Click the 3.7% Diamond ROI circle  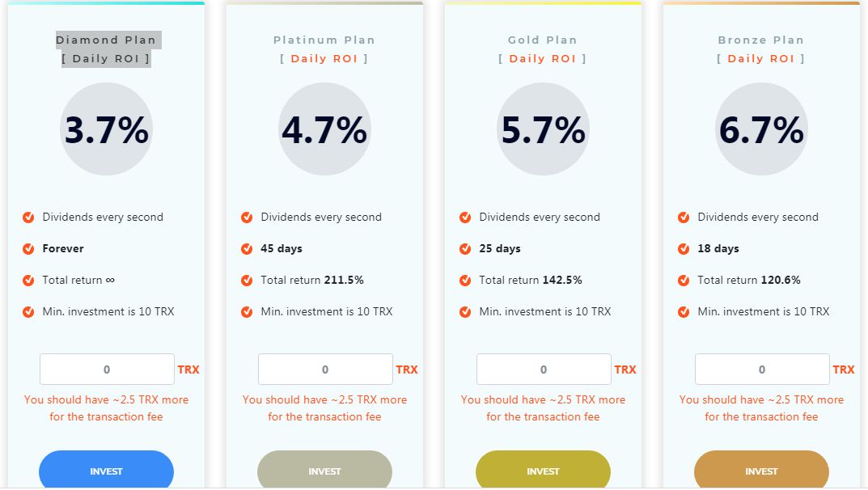(x=106, y=129)
